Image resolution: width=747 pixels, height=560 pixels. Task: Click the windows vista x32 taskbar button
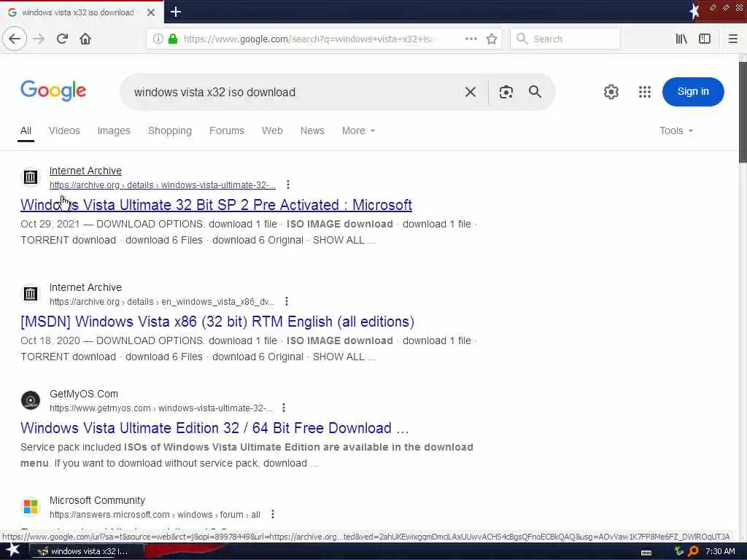[x=88, y=551]
